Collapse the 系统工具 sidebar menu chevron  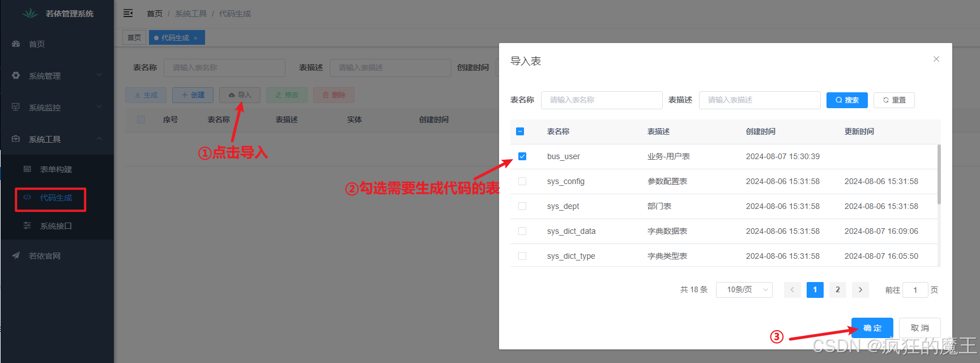pyautogui.click(x=99, y=138)
